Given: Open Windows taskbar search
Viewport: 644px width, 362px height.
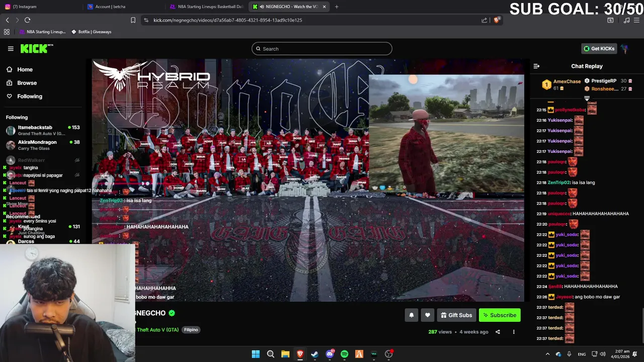Looking at the screenshot, I should 270,354.
